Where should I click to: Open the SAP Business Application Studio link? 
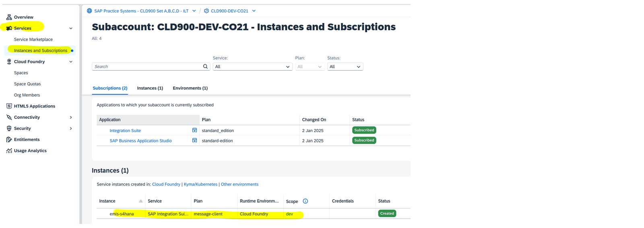pos(140,141)
